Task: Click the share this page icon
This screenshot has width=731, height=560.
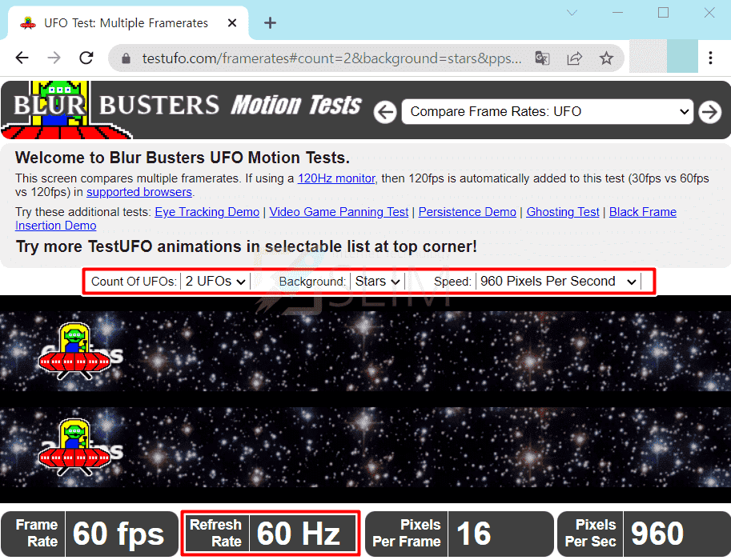Action: pyautogui.click(x=574, y=58)
